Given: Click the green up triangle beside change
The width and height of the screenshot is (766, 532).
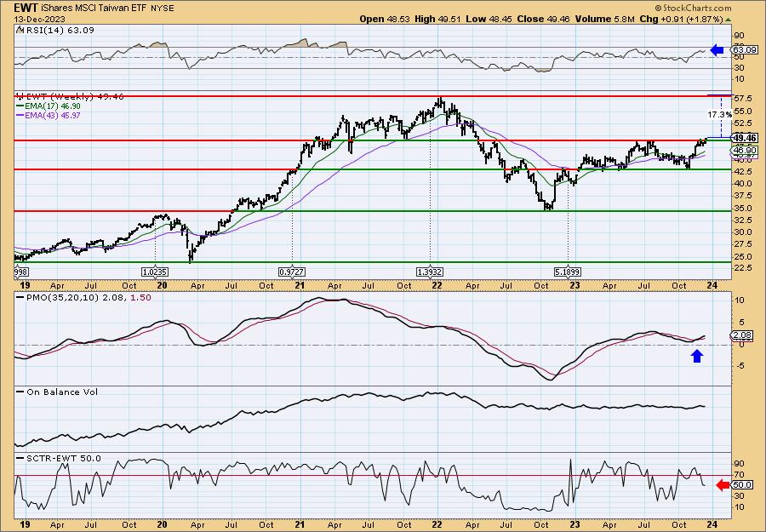Looking at the screenshot, I should (x=729, y=19).
